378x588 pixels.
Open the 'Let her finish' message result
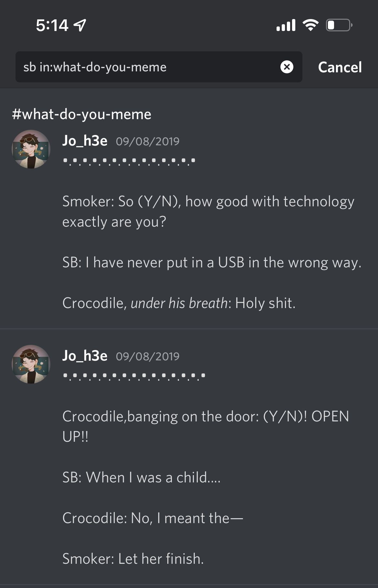pyautogui.click(x=133, y=559)
